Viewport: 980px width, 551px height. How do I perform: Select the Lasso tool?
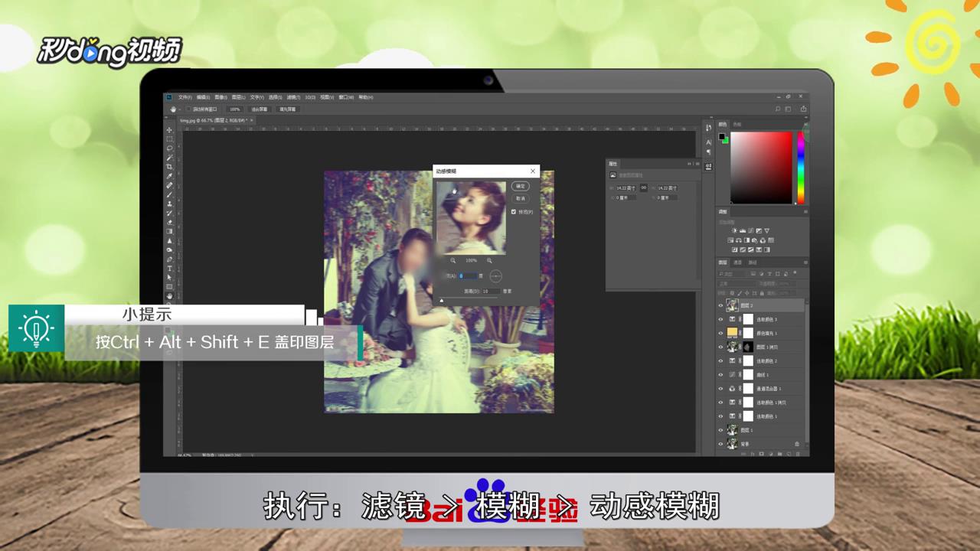pyautogui.click(x=170, y=148)
